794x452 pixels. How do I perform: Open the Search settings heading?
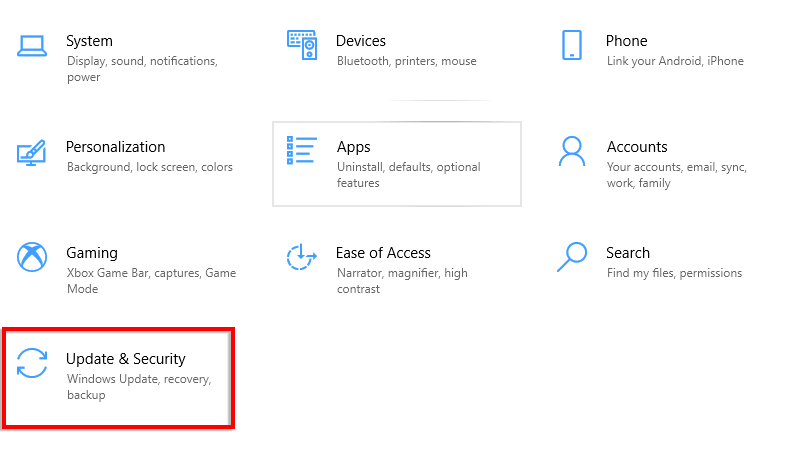pos(628,253)
